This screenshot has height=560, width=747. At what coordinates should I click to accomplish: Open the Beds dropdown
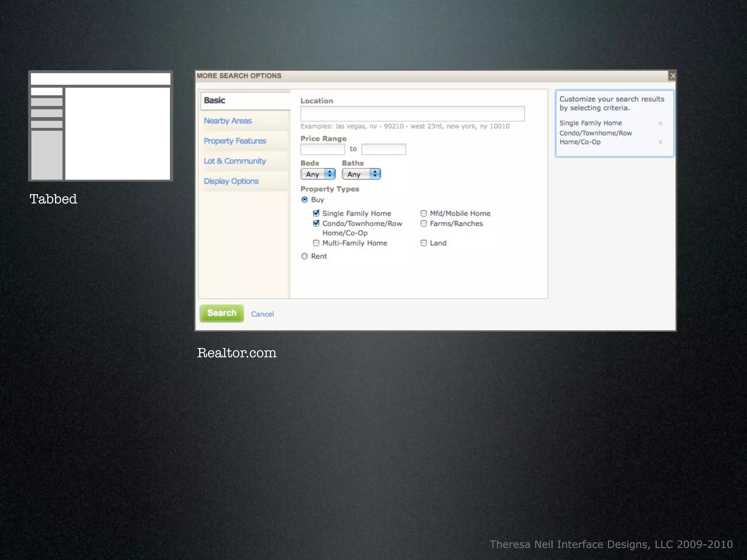click(x=318, y=174)
